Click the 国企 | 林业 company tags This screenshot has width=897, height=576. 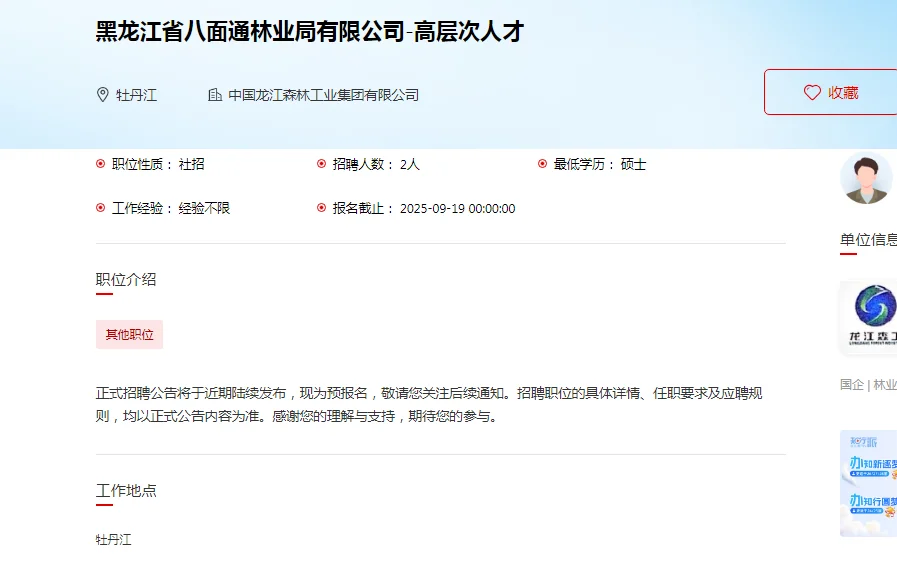(x=868, y=384)
